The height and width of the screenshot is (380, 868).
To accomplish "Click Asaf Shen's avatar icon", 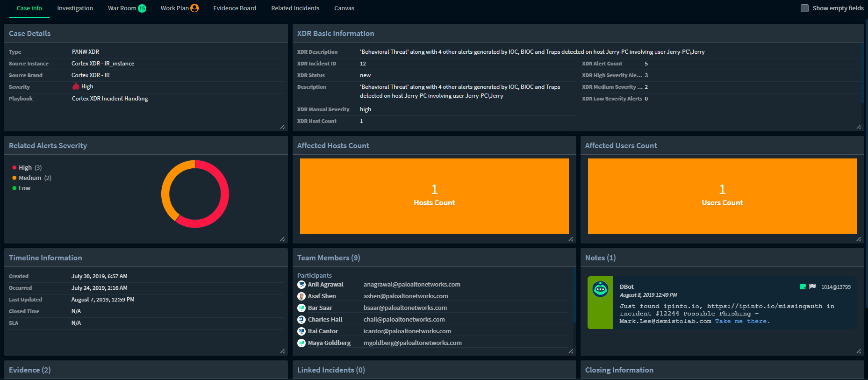I will 301,296.
